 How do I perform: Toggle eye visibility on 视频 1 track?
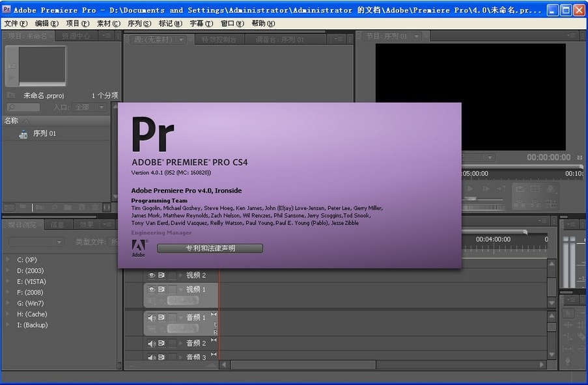pos(152,289)
